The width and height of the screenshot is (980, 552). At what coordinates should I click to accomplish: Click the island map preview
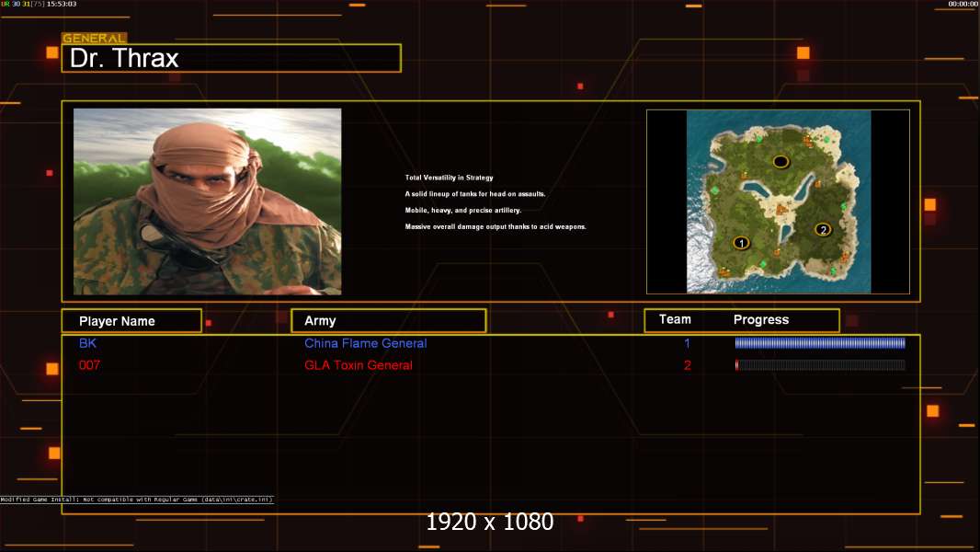click(x=778, y=201)
